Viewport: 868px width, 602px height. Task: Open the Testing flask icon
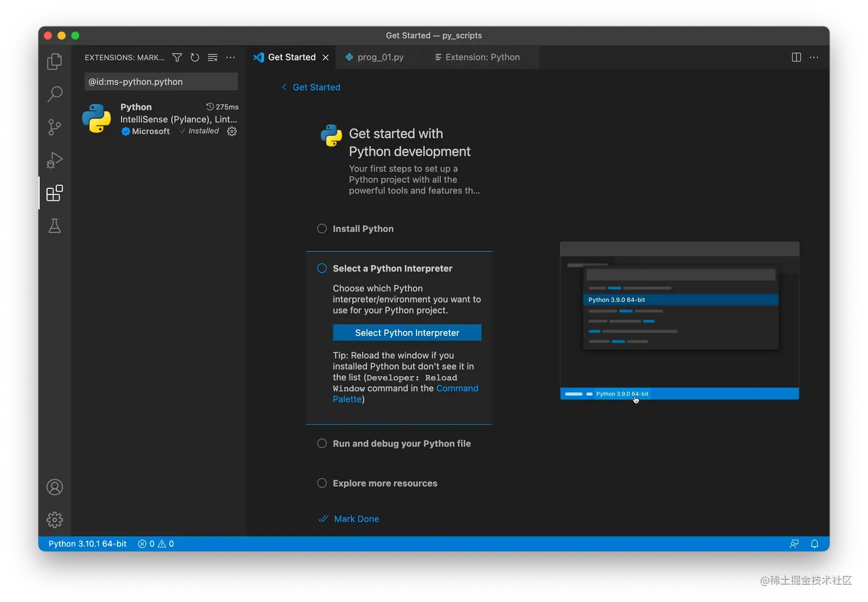55,226
